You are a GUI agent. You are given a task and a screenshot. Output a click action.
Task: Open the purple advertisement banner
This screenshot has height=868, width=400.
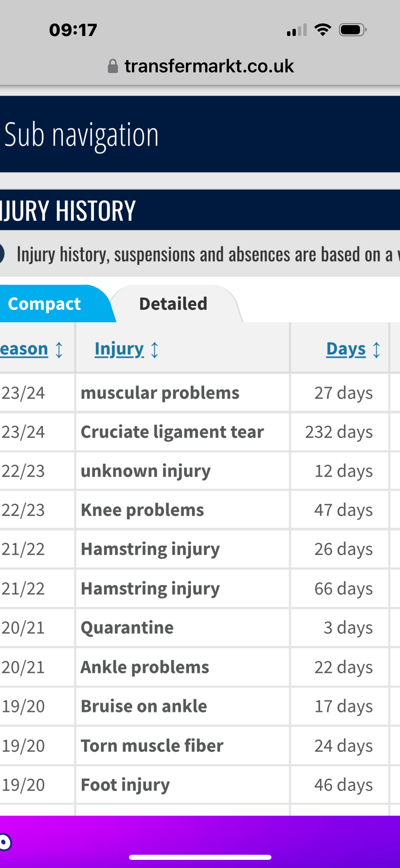200,842
